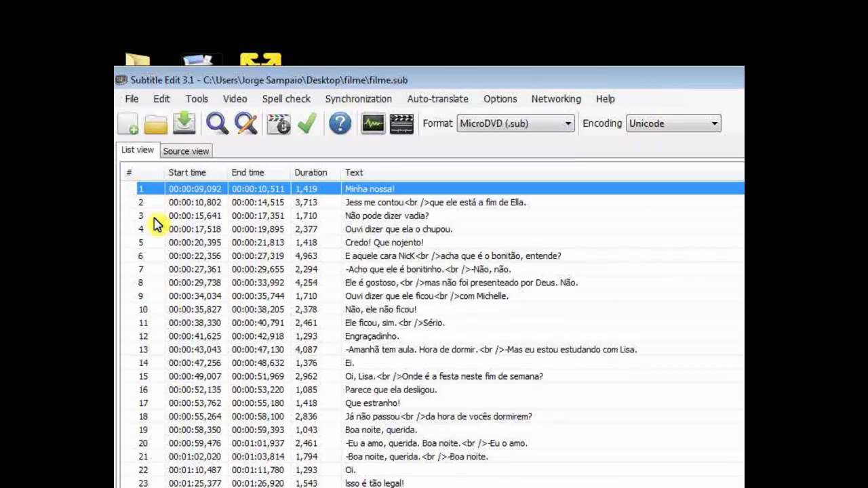Click end time 00:01:03,814

click(x=258, y=457)
